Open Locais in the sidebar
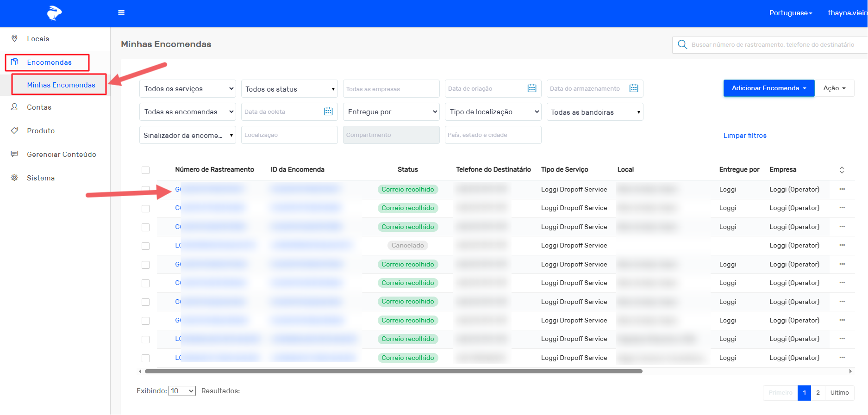Viewport: 868px width, 415px height. tap(38, 39)
